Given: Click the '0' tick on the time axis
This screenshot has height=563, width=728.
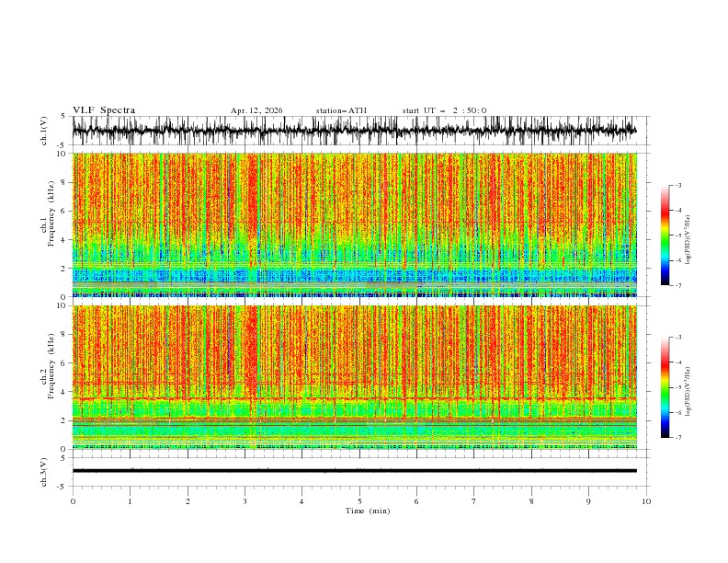Looking at the screenshot, I should click(x=73, y=501).
